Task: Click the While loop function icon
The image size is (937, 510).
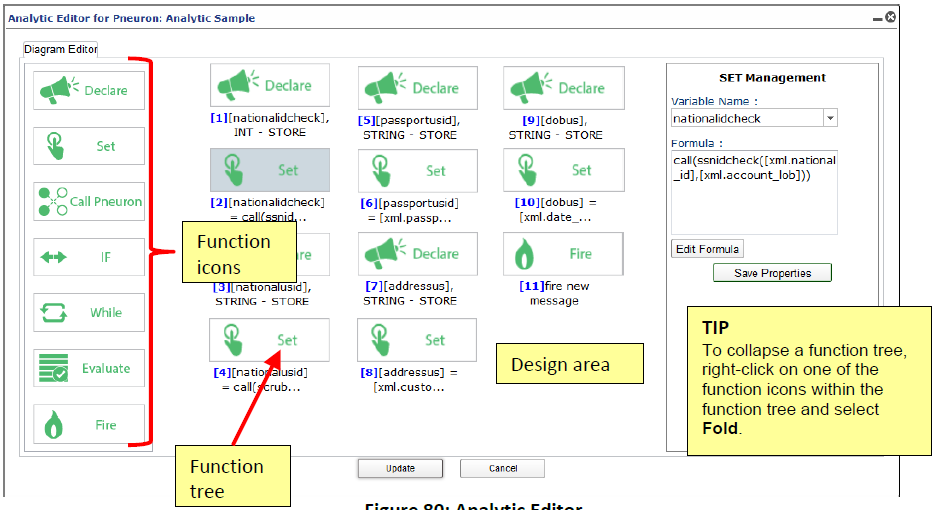Action: click(88, 312)
